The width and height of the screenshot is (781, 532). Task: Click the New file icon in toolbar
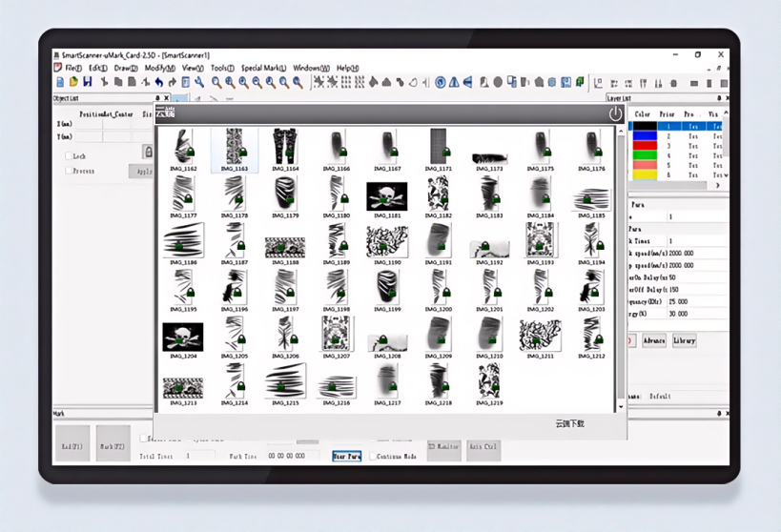click(60, 83)
